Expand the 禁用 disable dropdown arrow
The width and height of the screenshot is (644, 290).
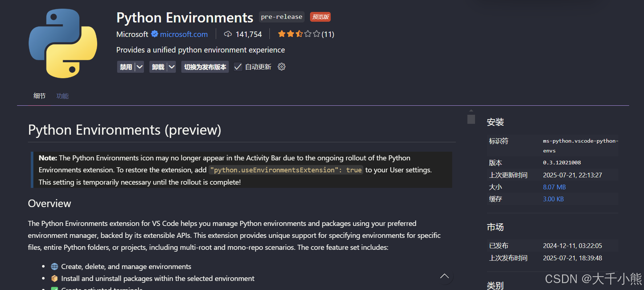pyautogui.click(x=140, y=67)
